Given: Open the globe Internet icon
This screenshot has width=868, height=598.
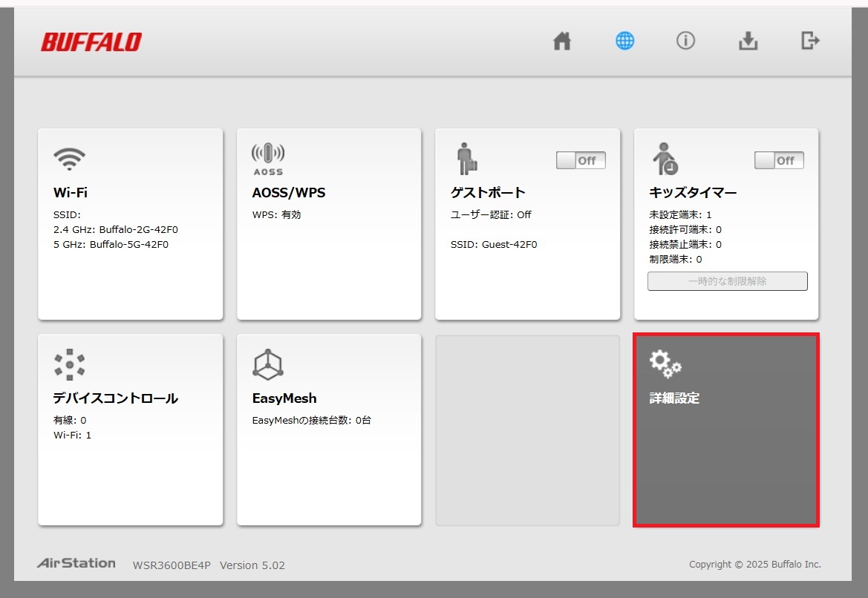Looking at the screenshot, I should pyautogui.click(x=624, y=41).
